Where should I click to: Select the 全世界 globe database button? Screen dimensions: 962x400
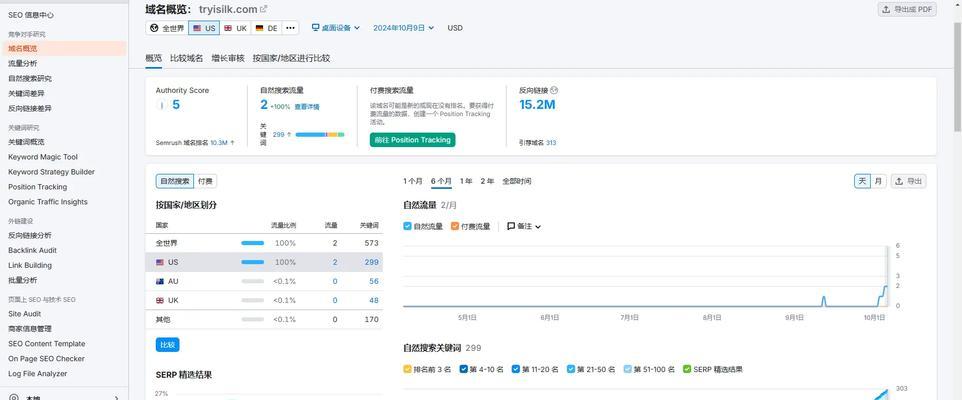tap(167, 28)
